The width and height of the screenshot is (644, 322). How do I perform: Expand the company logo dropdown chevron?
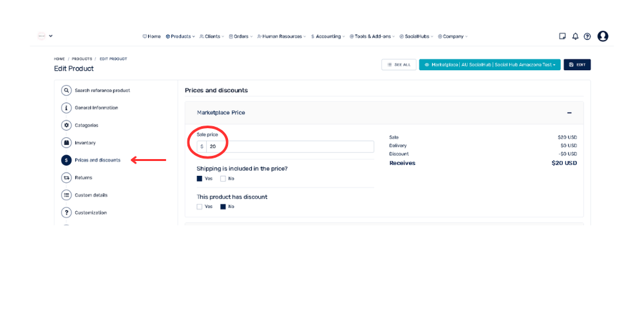(x=50, y=36)
